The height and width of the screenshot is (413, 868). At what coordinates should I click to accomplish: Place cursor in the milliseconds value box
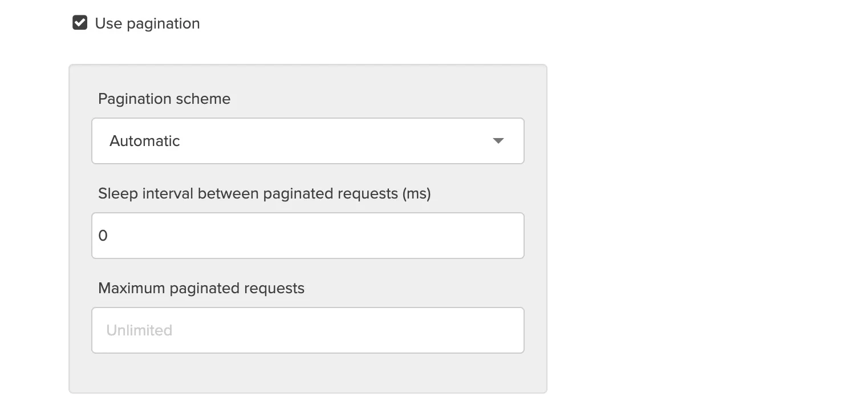(x=308, y=235)
